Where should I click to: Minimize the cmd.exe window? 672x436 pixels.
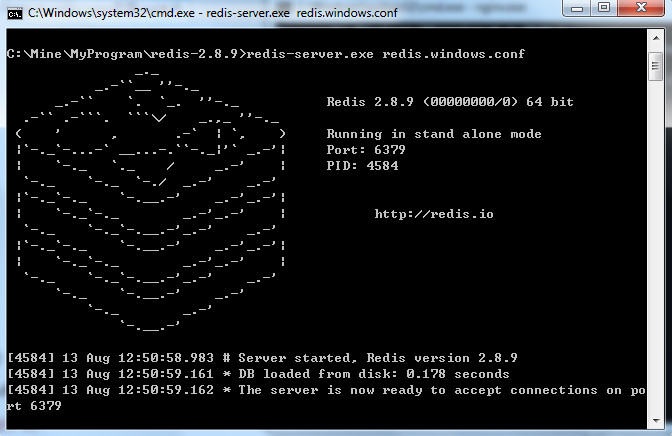coord(577,8)
